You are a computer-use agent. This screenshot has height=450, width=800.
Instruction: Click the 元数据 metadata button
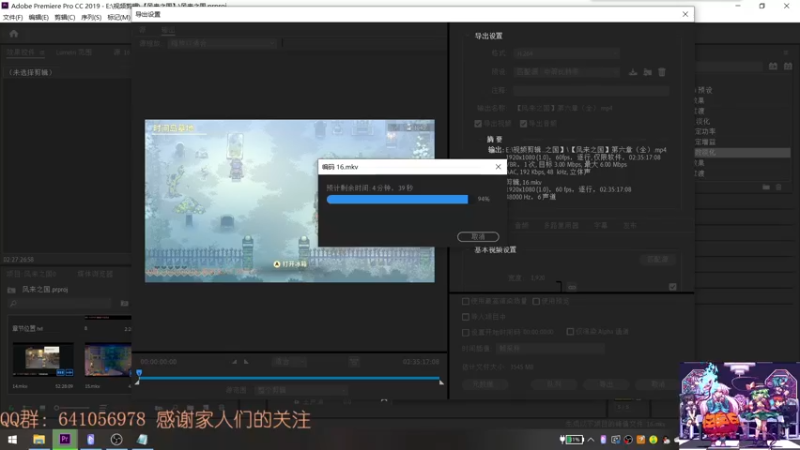pyautogui.click(x=483, y=384)
